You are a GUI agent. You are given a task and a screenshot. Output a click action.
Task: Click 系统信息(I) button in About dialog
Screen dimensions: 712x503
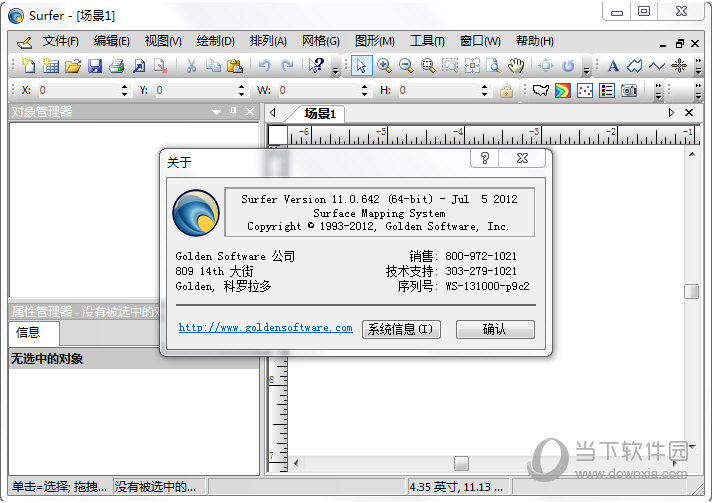[x=401, y=329]
